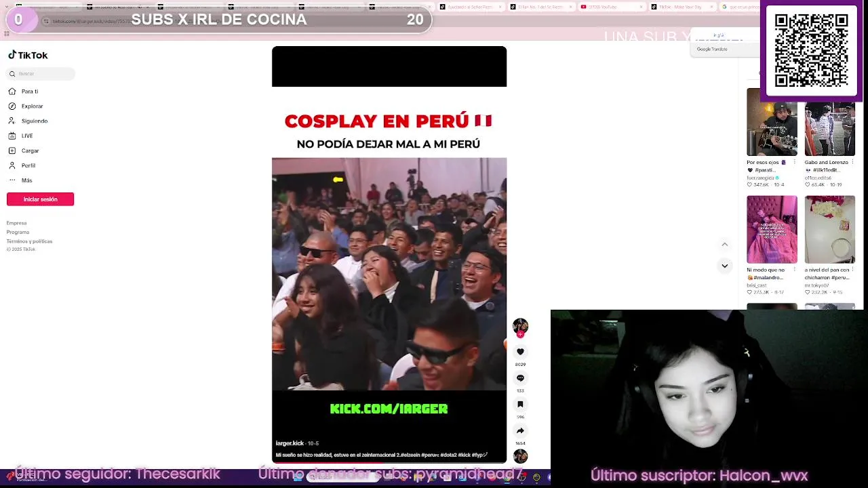Focus the Buscar search field
Image resolution: width=868 pixels, height=488 pixels.
[41, 73]
